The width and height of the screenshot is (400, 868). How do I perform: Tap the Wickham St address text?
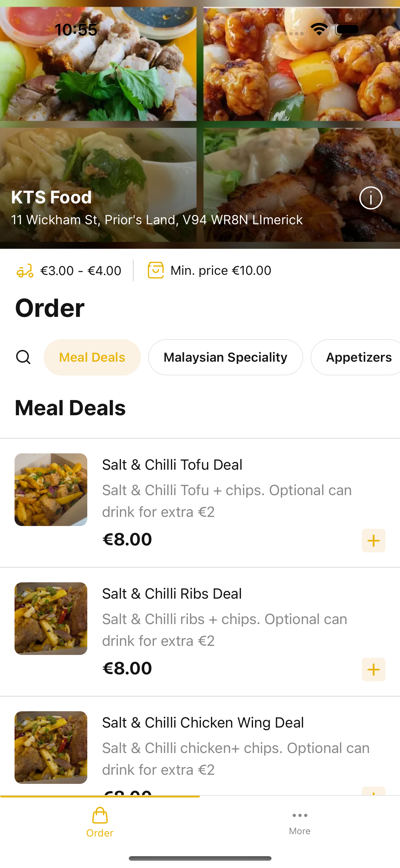(157, 220)
